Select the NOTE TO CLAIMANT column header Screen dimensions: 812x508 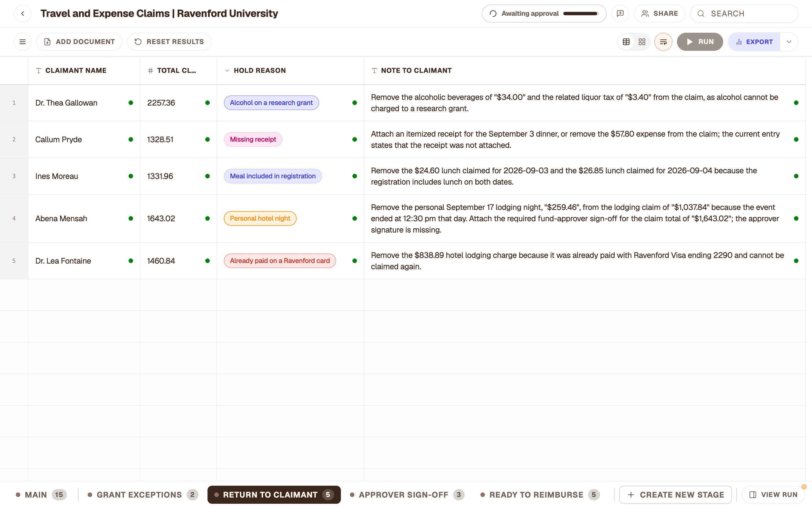click(x=584, y=71)
